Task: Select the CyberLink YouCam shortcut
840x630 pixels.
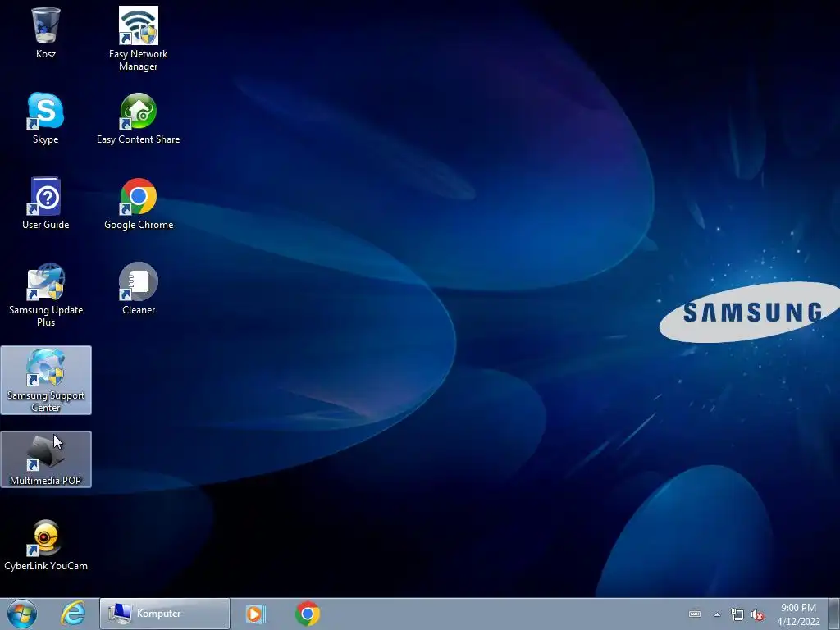Action: coord(46,545)
